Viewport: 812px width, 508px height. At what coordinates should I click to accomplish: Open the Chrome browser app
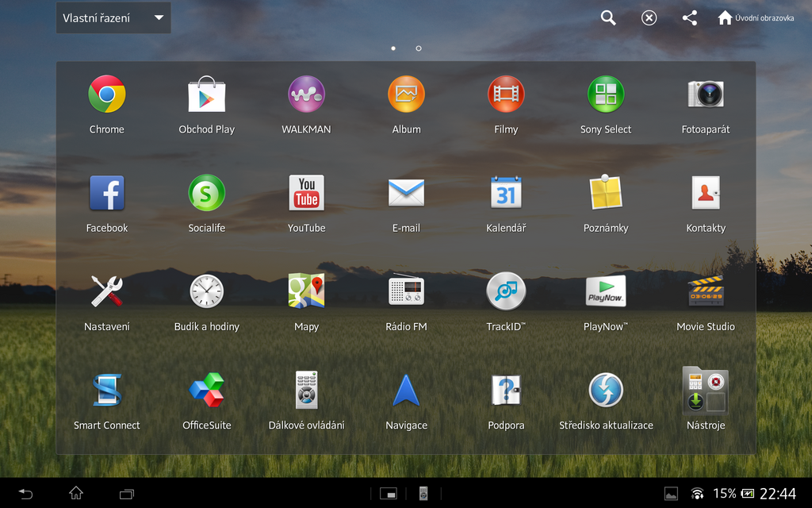coord(106,93)
